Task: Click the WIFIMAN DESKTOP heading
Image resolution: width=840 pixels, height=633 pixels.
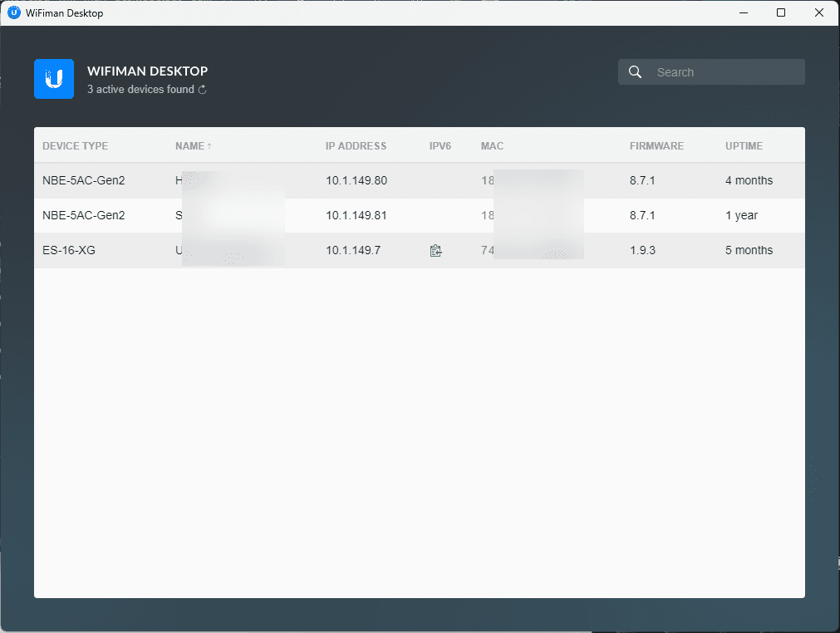Action: (x=147, y=71)
